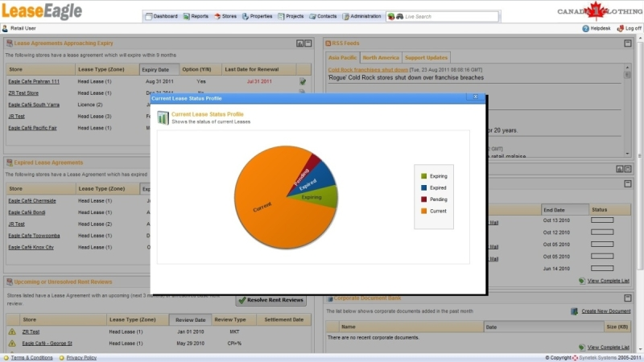Click the Resolve Rent Reviews button
Screen dimensions: 644x362
(x=271, y=300)
